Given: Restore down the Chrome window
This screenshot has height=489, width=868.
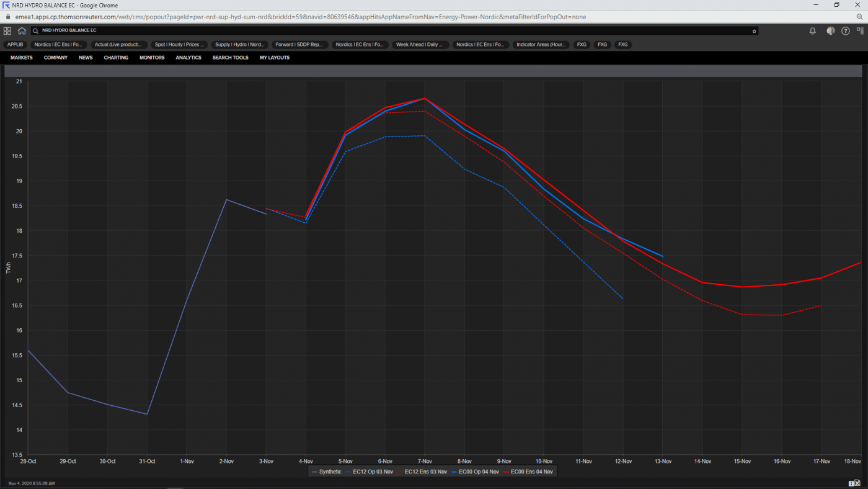Looking at the screenshot, I should 836,5.
